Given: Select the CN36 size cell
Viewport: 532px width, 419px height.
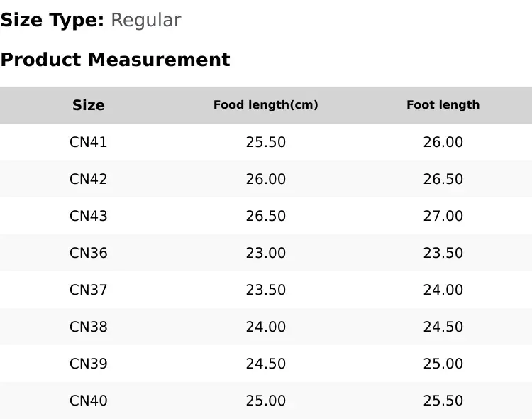Looking at the screenshot, I should pos(88,253).
